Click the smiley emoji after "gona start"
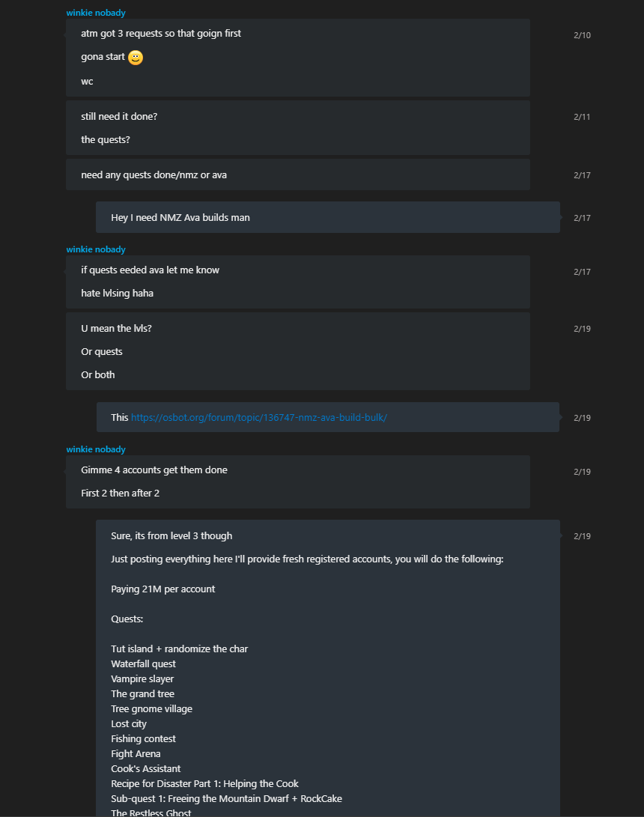The height and width of the screenshot is (817, 644). click(136, 58)
